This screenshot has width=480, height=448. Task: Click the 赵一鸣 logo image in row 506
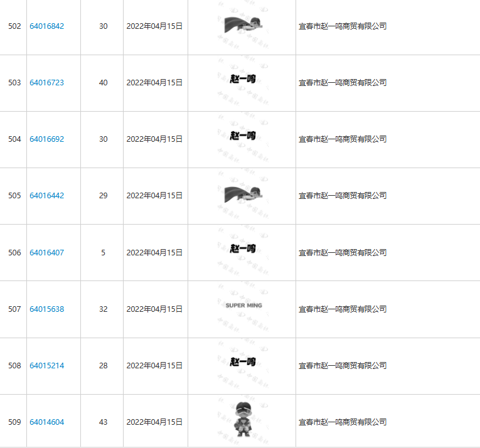coord(242,249)
